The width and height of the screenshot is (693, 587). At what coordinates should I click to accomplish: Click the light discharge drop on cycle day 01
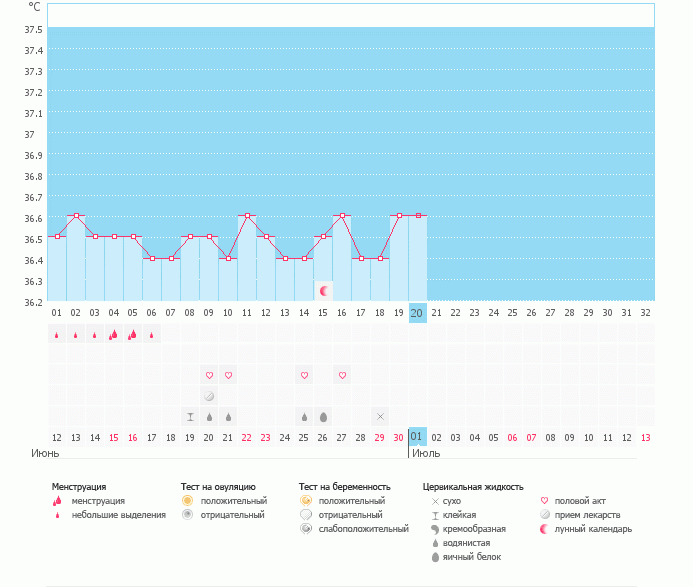click(56, 334)
